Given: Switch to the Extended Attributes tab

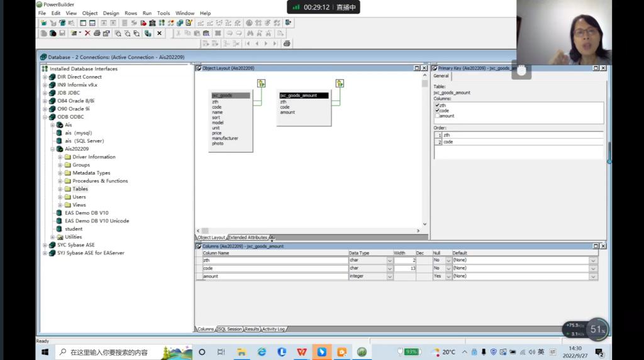Looking at the screenshot, I should [x=247, y=237].
